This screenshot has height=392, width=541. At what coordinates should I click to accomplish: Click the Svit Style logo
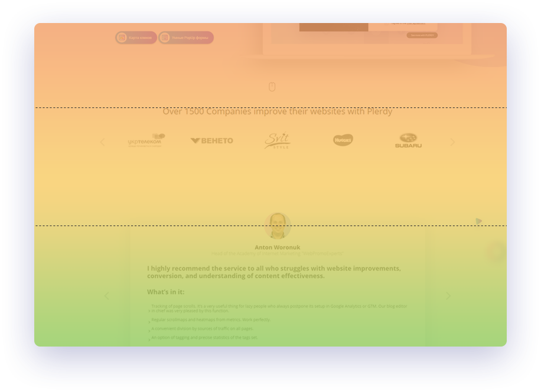[278, 141]
